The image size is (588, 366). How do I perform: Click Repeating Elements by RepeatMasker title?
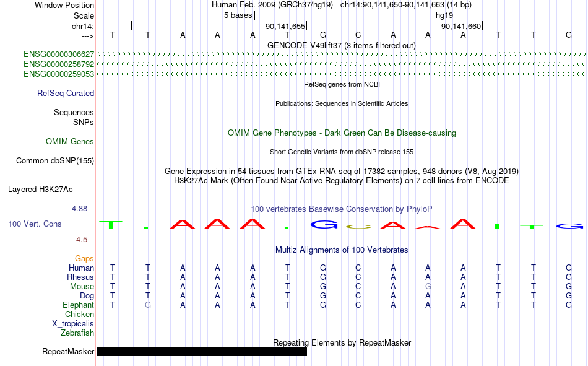point(342,342)
